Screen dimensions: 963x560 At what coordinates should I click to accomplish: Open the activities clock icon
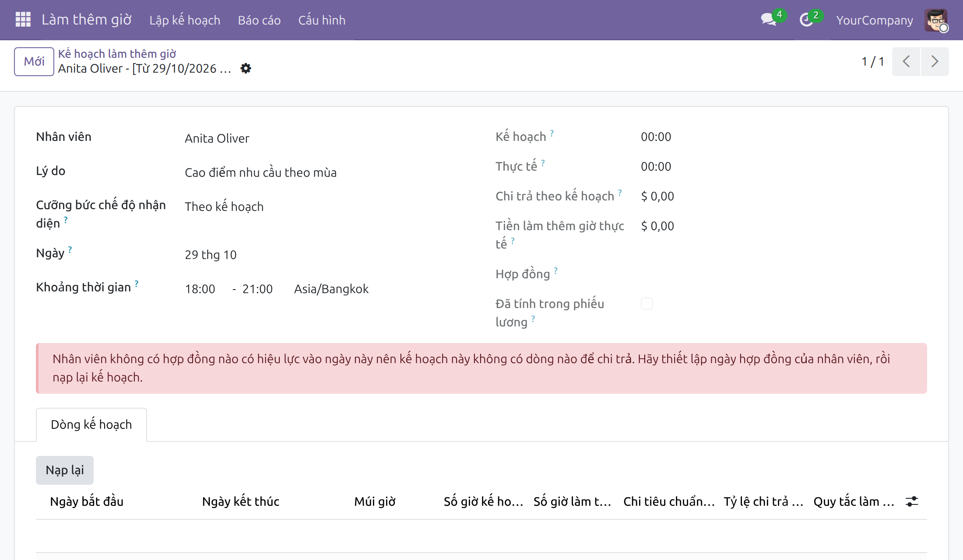(806, 20)
